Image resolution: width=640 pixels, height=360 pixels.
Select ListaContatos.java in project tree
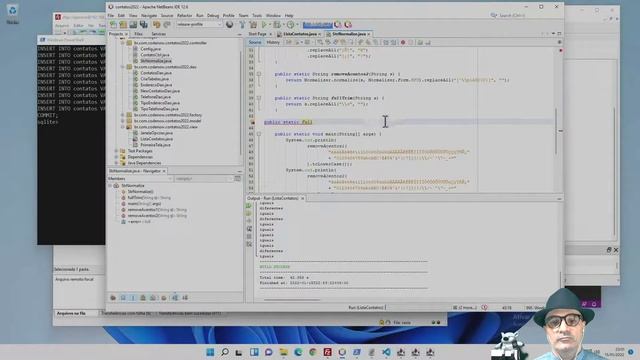[x=156, y=139]
